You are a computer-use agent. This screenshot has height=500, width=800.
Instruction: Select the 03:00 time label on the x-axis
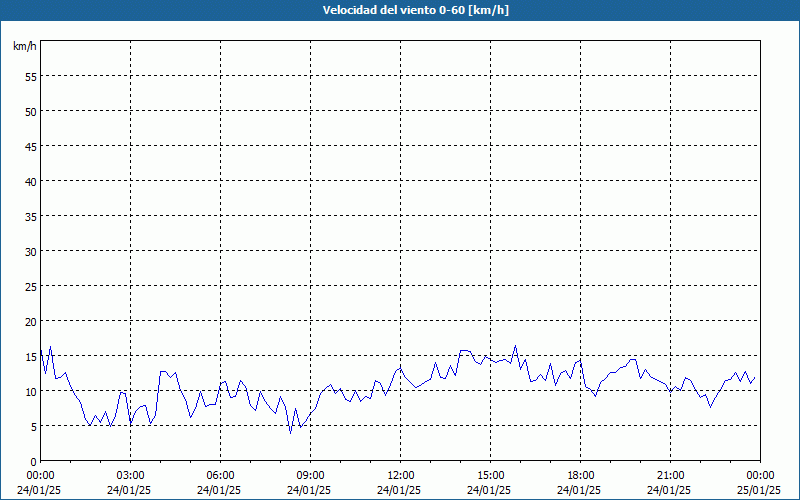click(130, 475)
